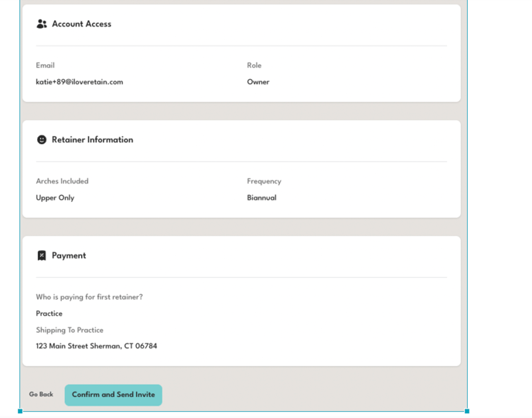Click the Upper Only arches value
The width and height of the screenshot is (532, 418).
(55, 198)
